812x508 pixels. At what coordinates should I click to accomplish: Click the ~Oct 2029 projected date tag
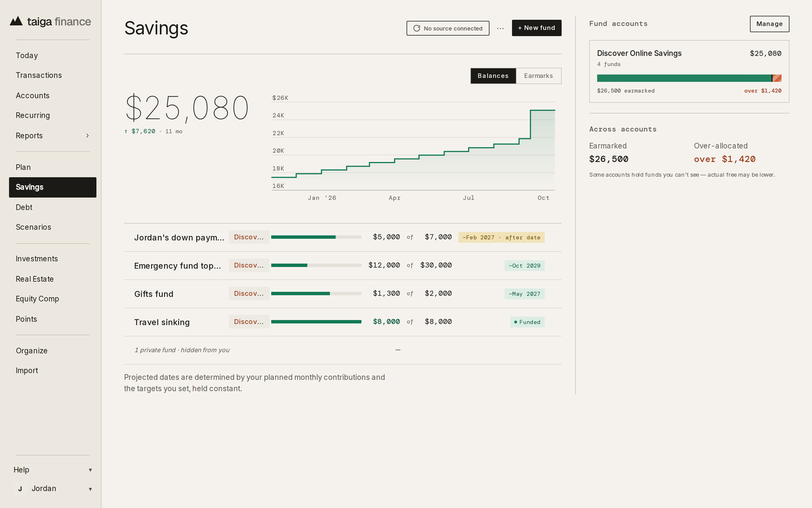pos(524,266)
